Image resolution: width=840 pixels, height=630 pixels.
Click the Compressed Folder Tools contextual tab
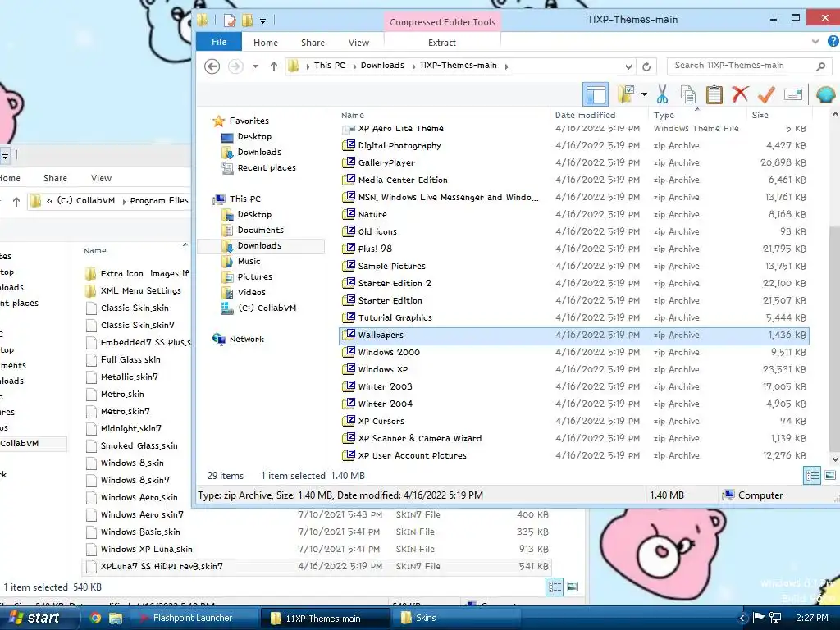coord(442,22)
